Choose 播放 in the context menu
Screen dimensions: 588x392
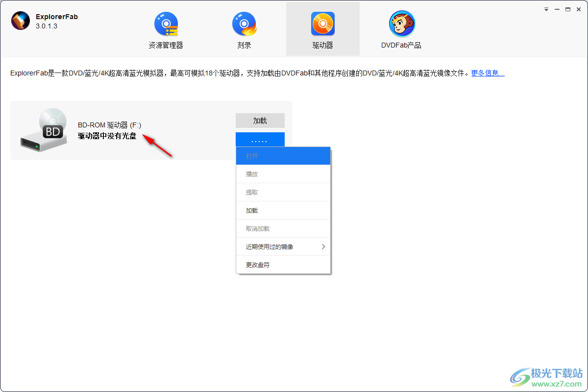tap(283, 174)
